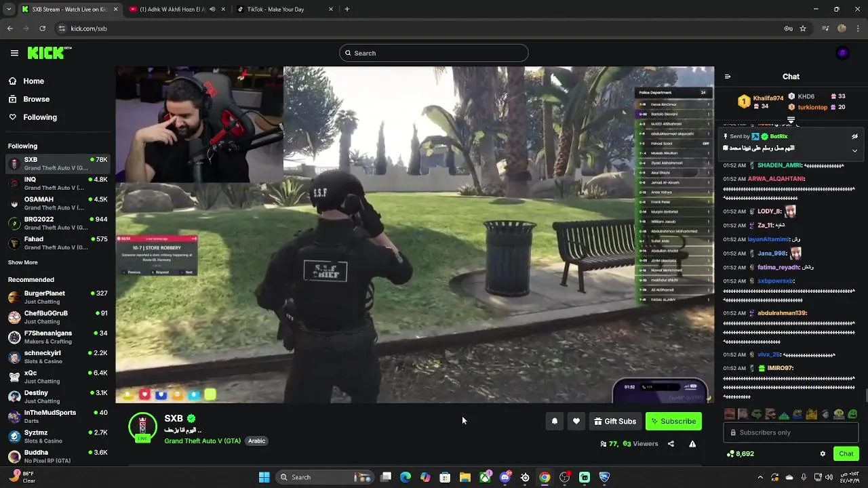Expand the gift leaderboard
This screenshot has height=488, width=868.
791,119
